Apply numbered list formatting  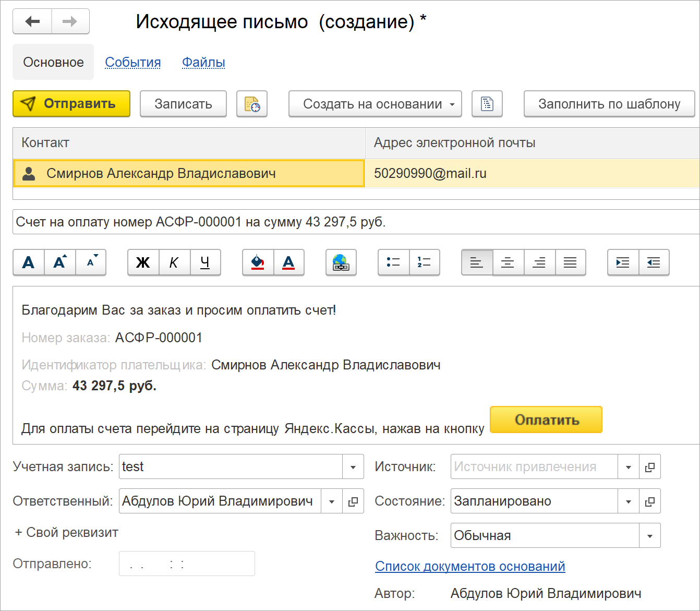point(424,262)
